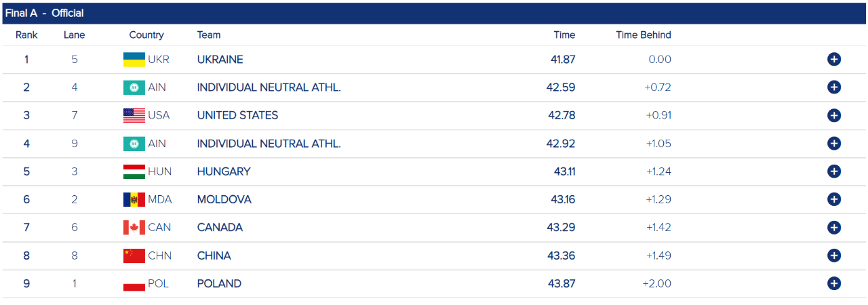This screenshot has width=868, height=305.
Task: Expand the Moldova result row
Action: [834, 199]
